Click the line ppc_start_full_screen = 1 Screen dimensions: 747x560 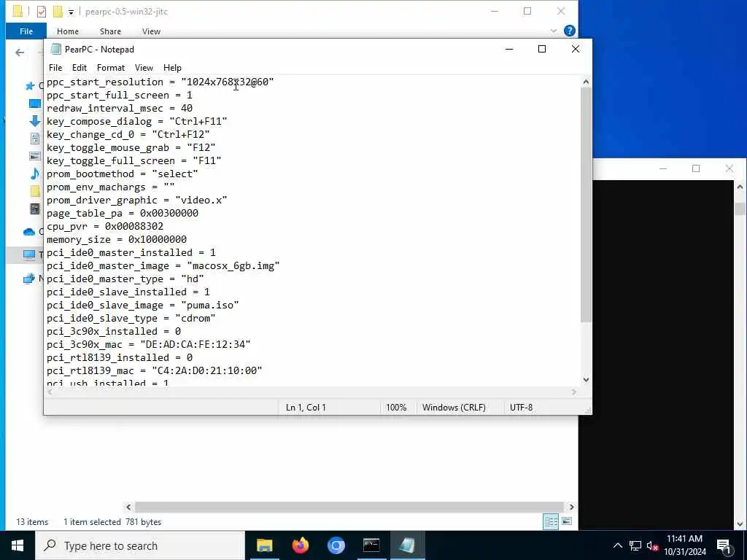120,96
